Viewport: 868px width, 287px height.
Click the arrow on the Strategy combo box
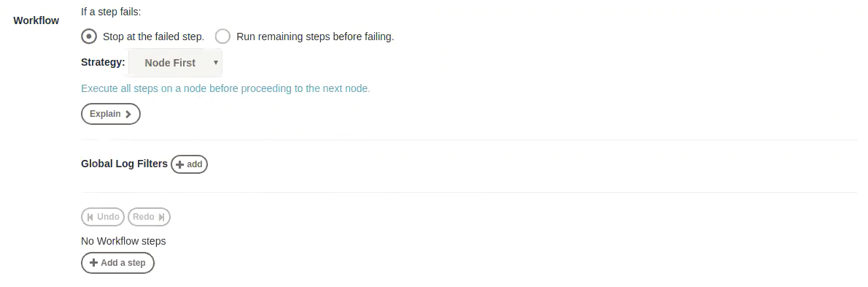tap(216, 63)
